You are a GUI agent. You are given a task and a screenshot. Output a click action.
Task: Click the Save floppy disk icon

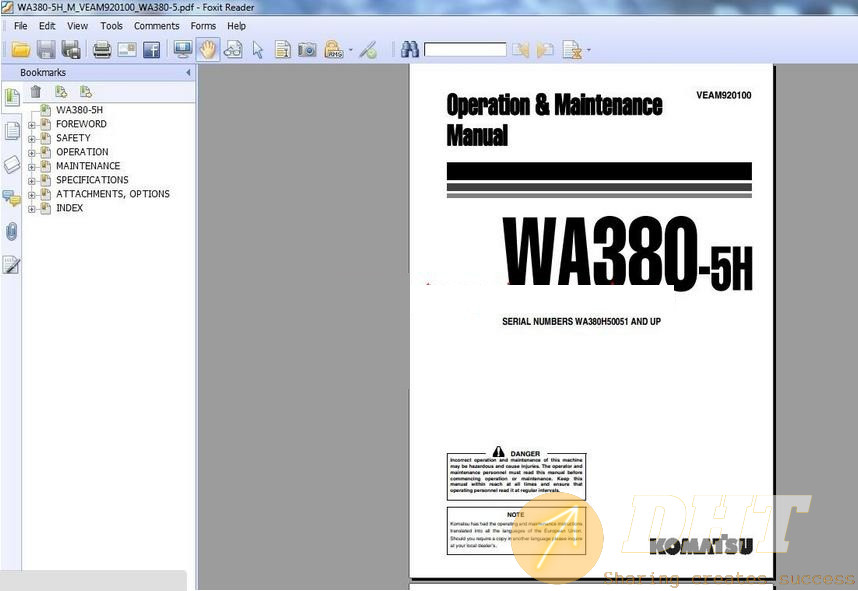click(x=46, y=50)
